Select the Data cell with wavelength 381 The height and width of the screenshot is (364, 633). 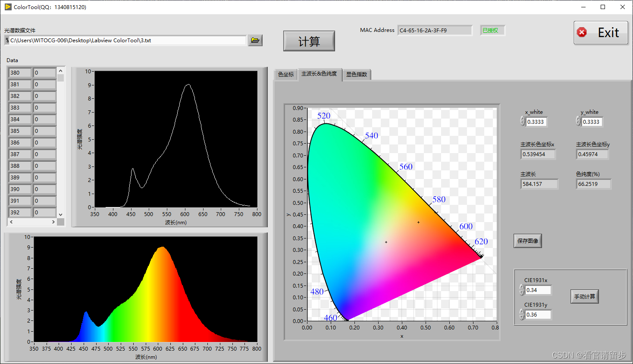[20, 85]
